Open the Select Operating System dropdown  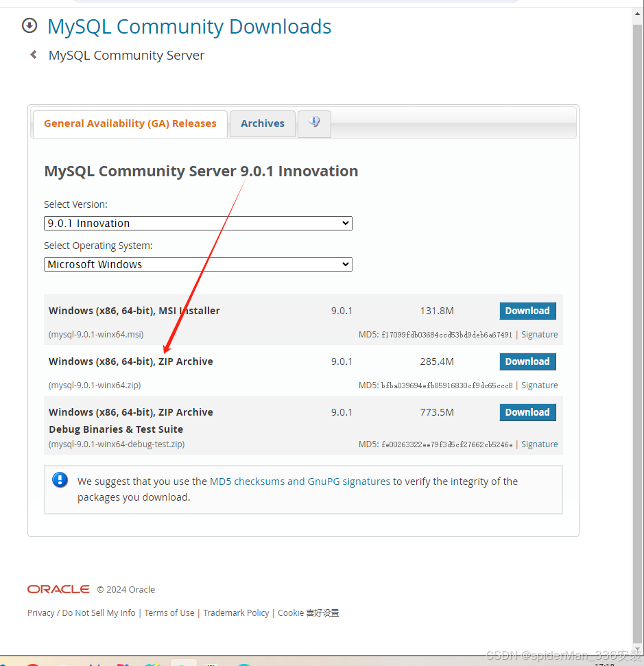click(198, 264)
